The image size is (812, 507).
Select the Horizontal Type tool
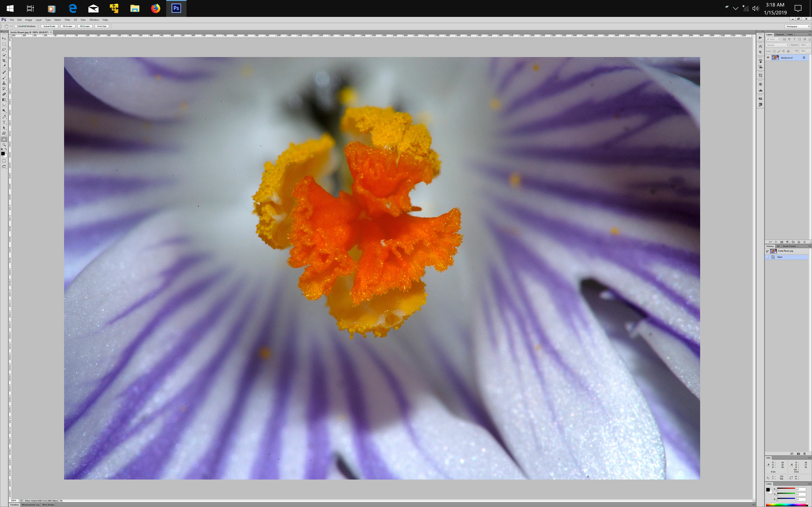(4, 122)
